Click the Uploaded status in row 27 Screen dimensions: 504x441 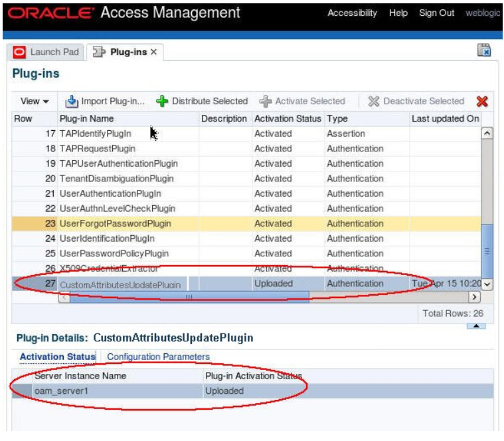pyautogui.click(x=274, y=284)
